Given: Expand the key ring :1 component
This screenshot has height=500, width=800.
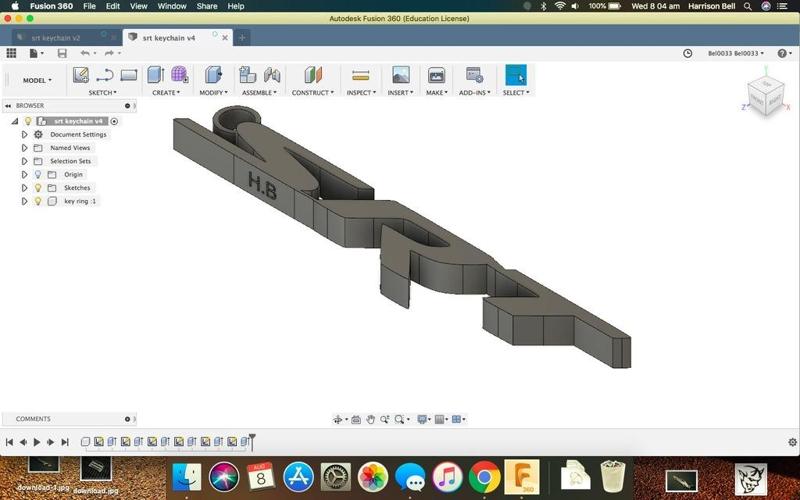Looking at the screenshot, I should [x=24, y=201].
